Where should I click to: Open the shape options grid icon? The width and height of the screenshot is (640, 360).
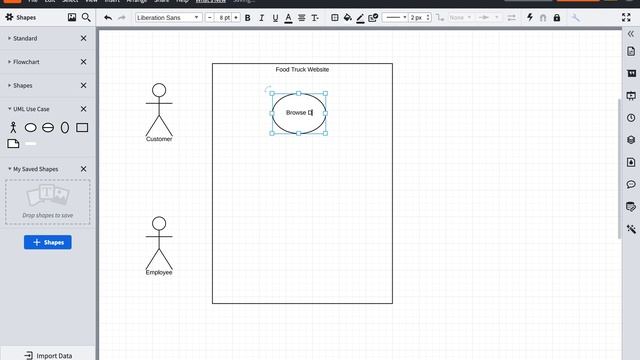(x=335, y=18)
